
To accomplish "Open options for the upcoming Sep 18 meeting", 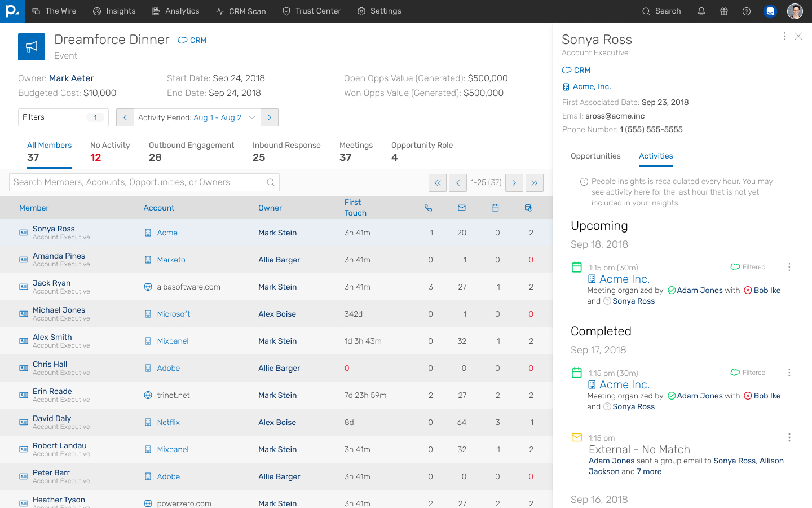I will coord(789,267).
